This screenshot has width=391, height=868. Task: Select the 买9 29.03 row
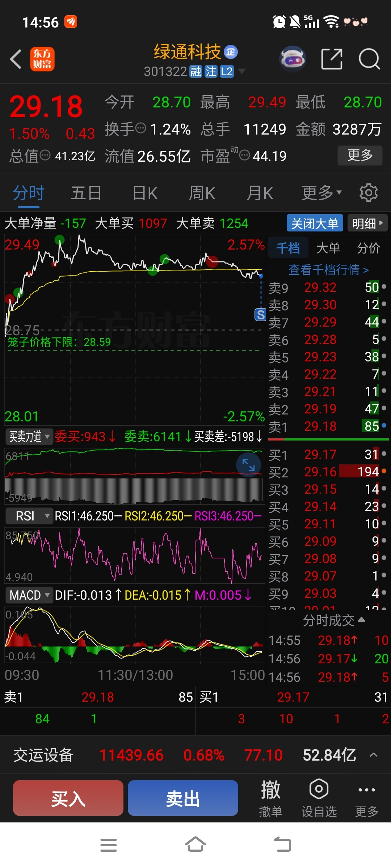pos(328,593)
